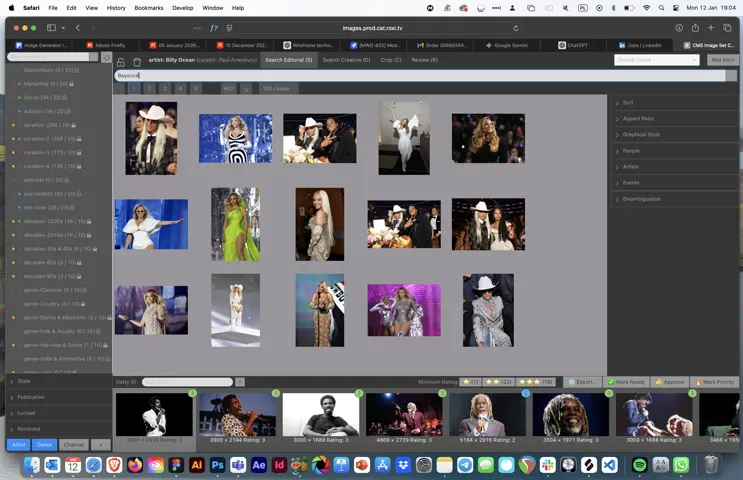Click Safari sidebar toggle icon
The image size is (743, 480).
(51, 28)
